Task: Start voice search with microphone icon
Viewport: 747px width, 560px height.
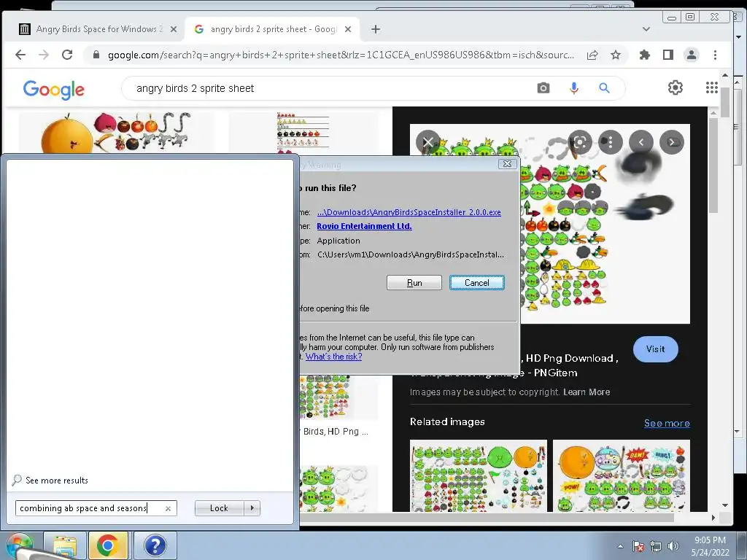Action: click(x=574, y=88)
